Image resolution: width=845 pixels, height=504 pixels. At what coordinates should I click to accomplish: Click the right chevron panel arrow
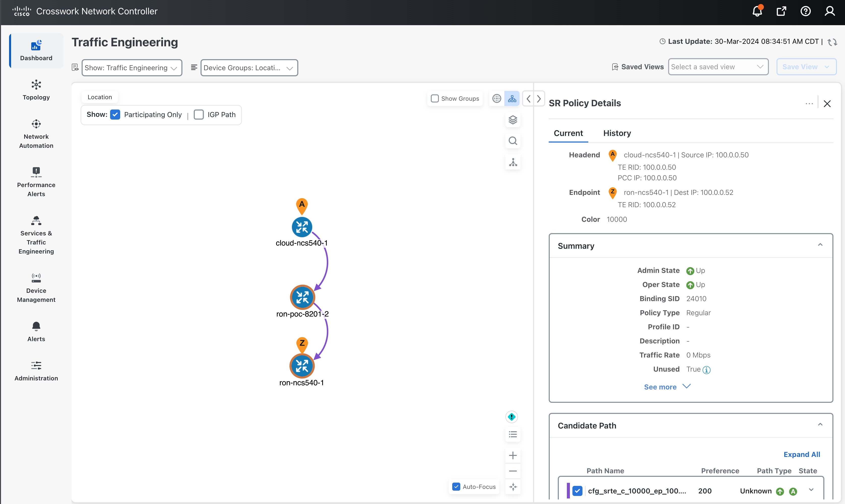pos(539,99)
